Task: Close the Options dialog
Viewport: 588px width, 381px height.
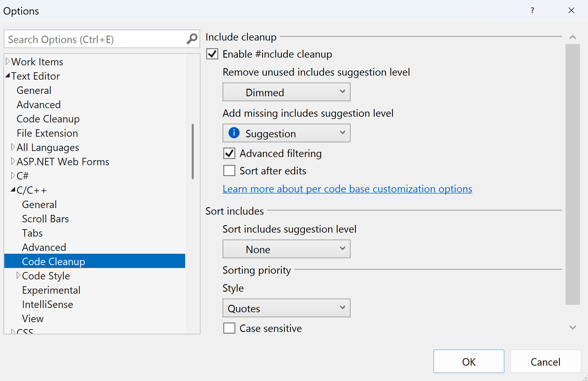Action: point(571,11)
